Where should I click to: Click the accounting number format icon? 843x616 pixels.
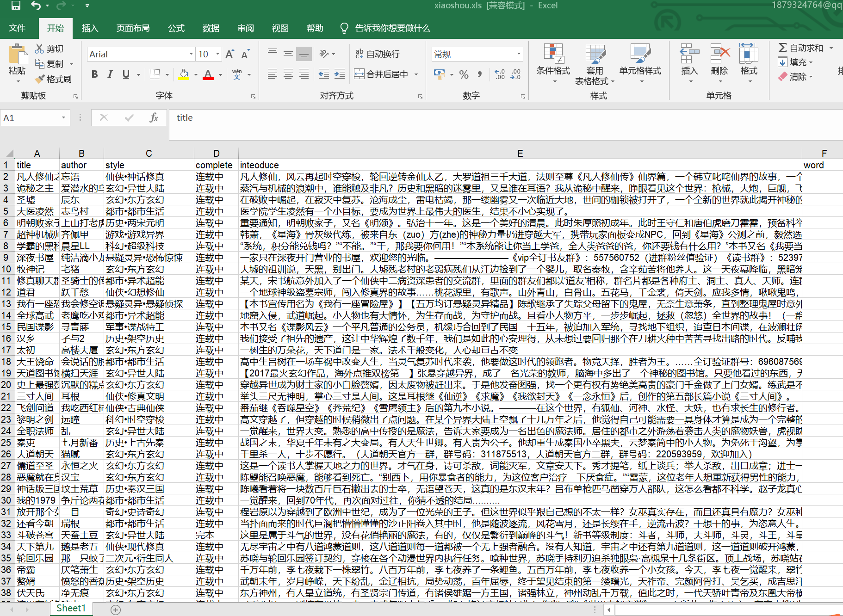(x=439, y=74)
